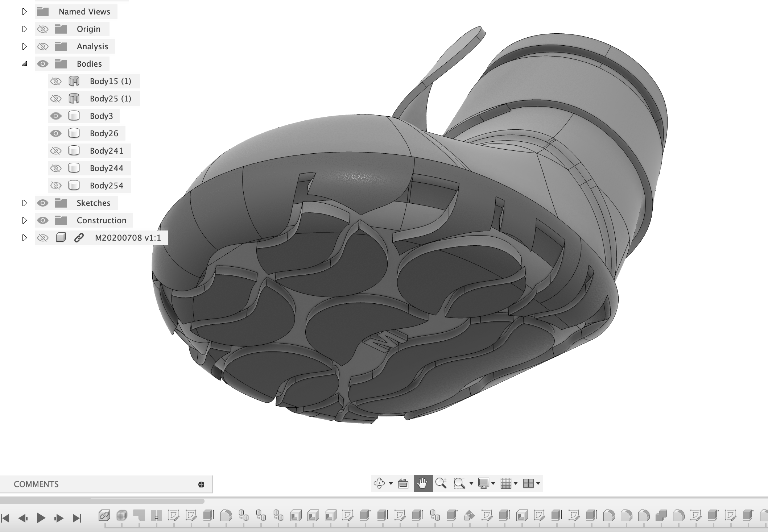This screenshot has height=532, width=768.
Task: Click an Extrude feature in the timeline
Action: tap(209, 516)
